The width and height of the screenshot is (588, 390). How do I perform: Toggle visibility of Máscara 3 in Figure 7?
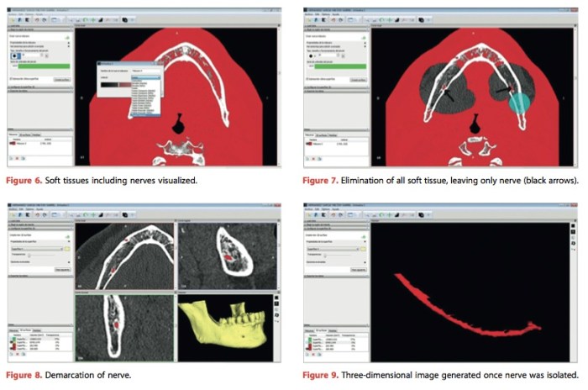tap(309, 143)
